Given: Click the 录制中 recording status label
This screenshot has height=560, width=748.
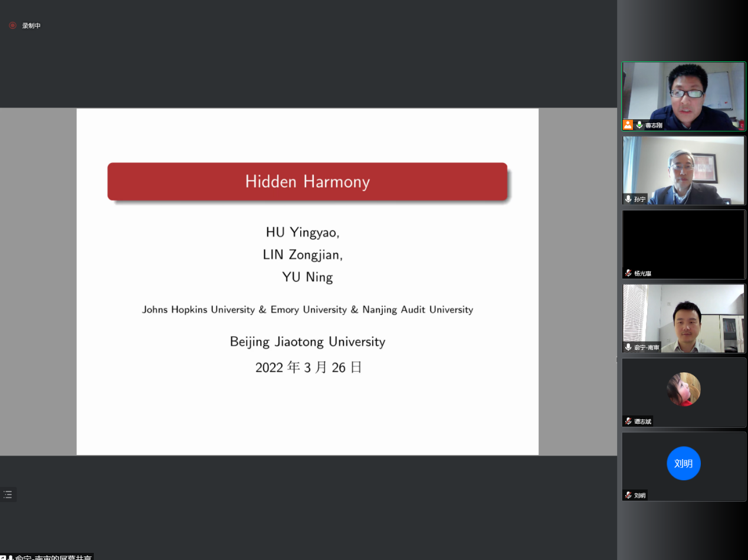Looking at the screenshot, I should click(x=31, y=26).
